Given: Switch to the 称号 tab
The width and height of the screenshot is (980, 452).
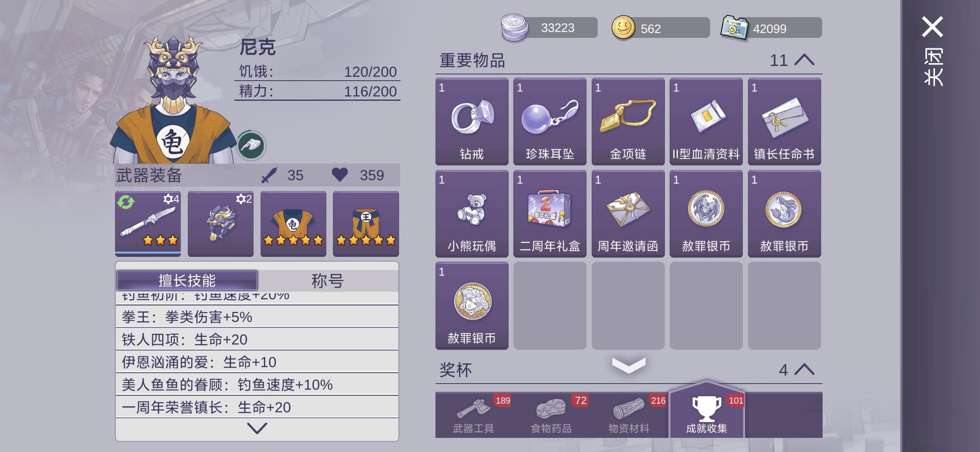Looking at the screenshot, I should tap(327, 281).
